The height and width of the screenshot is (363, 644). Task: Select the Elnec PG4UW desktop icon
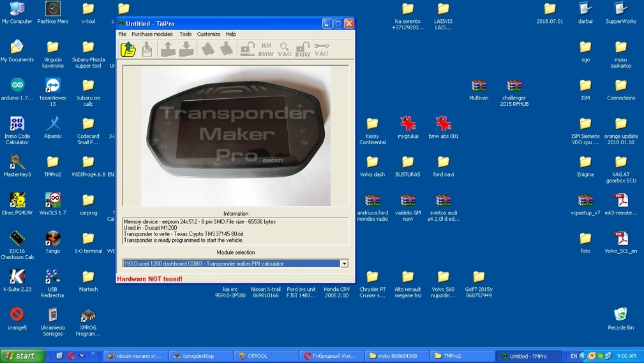point(17,204)
